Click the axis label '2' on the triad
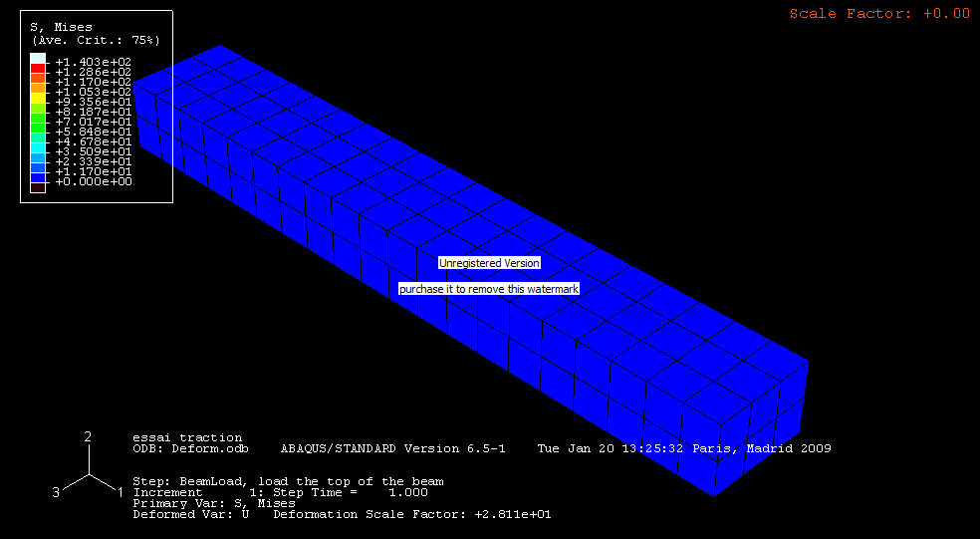The image size is (980, 539). coord(88,436)
